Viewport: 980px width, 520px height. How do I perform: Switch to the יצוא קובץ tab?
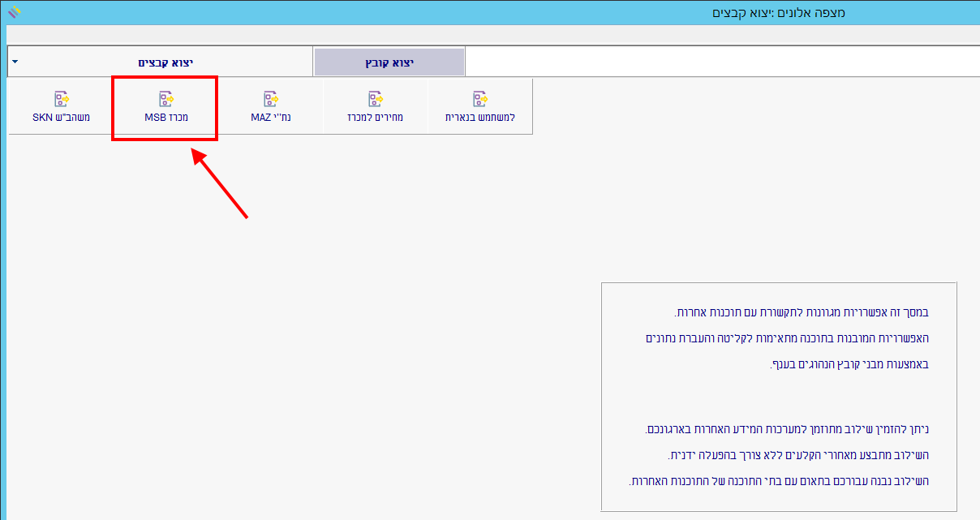pos(389,62)
